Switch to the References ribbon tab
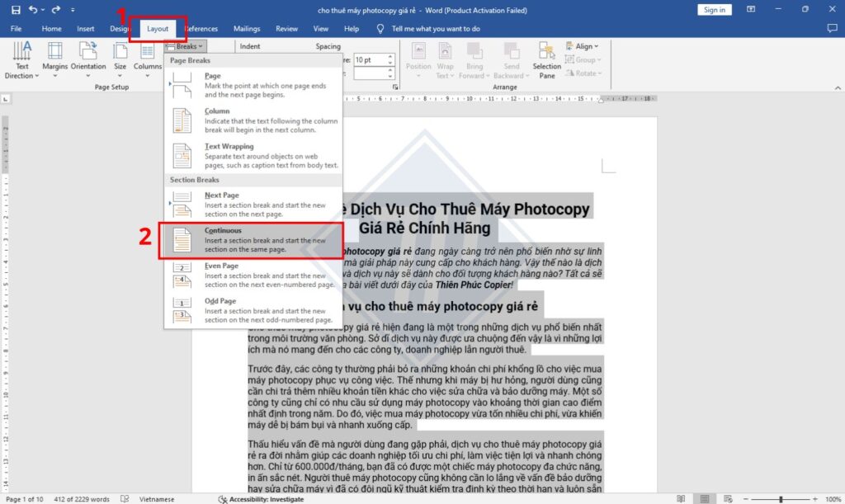Viewport: 845px width, 504px height. click(201, 28)
